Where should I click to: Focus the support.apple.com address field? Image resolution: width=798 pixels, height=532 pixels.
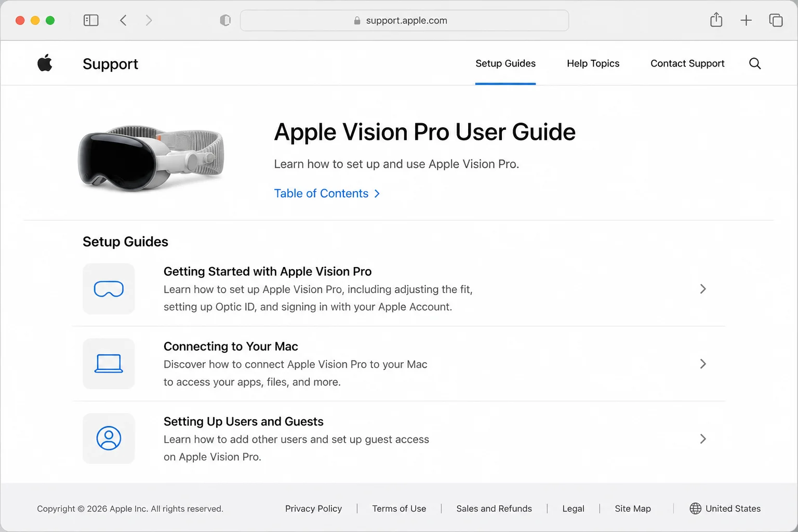point(404,20)
